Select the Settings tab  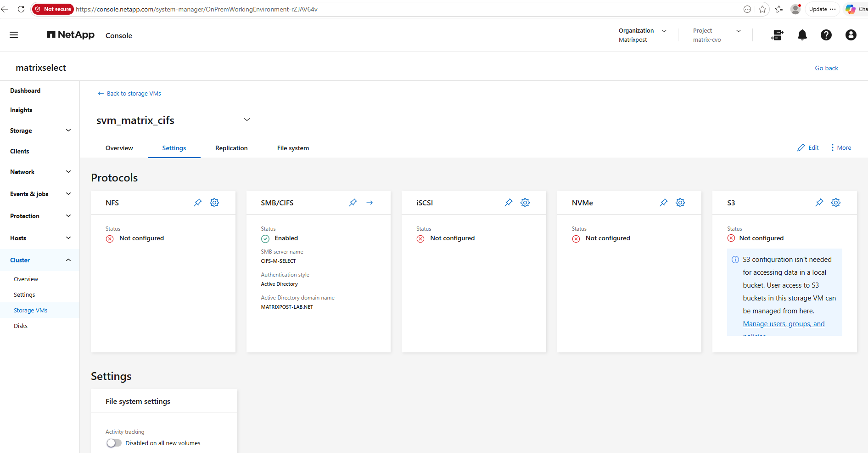pyautogui.click(x=174, y=148)
